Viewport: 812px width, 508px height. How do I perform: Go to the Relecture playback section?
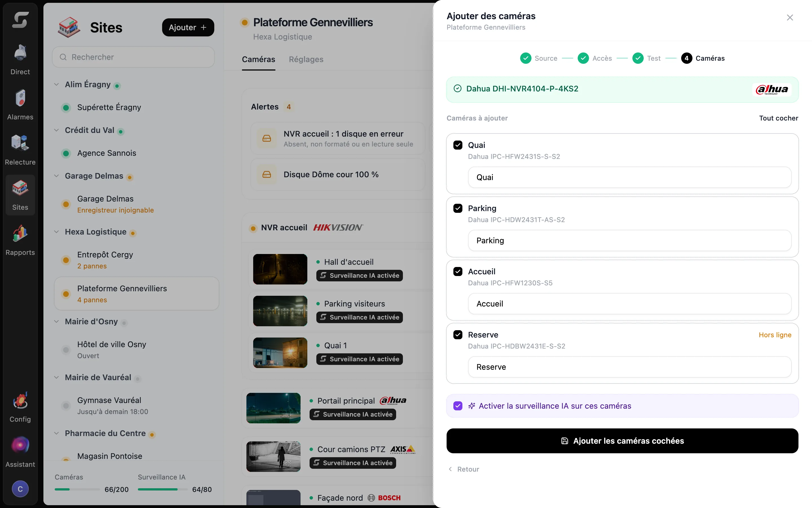coord(20,150)
